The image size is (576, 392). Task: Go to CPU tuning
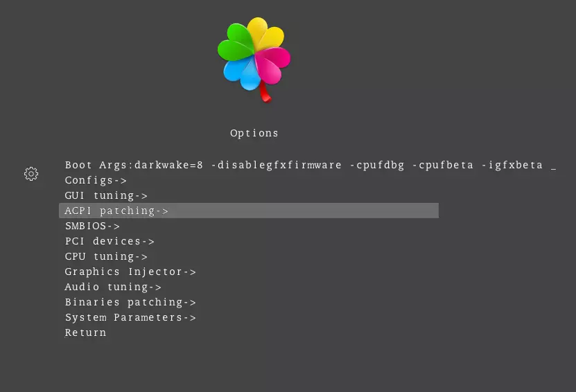[106, 257]
